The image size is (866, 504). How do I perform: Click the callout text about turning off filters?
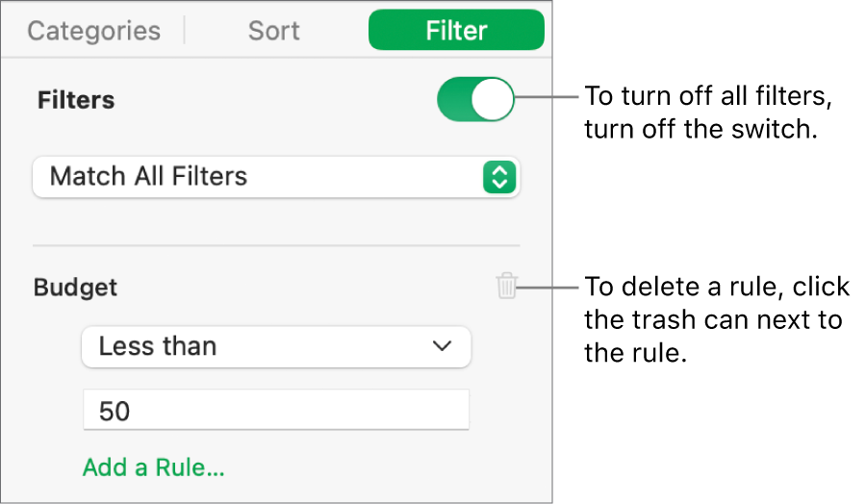707,113
